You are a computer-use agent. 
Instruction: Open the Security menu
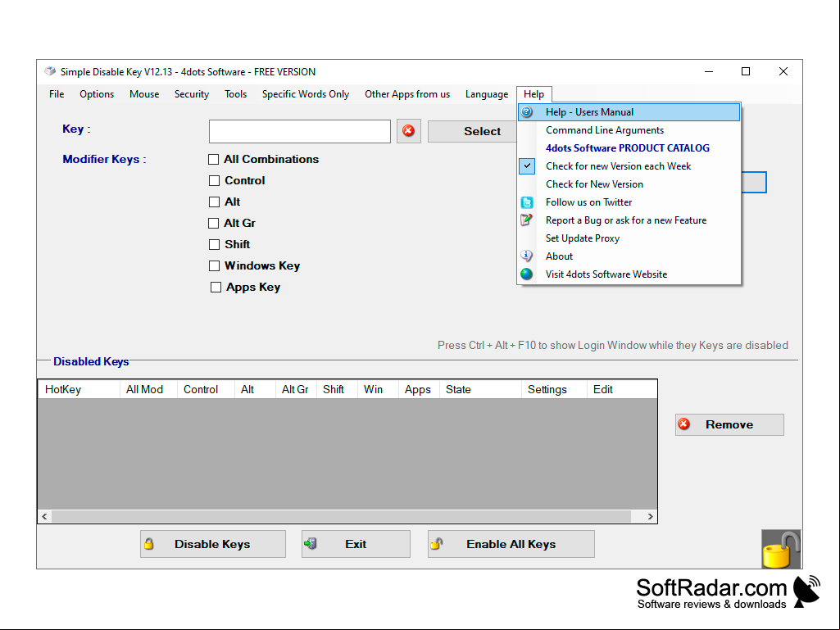click(x=192, y=94)
